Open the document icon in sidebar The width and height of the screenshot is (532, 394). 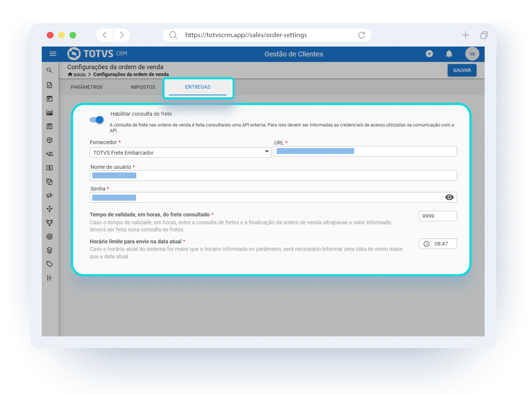click(49, 85)
